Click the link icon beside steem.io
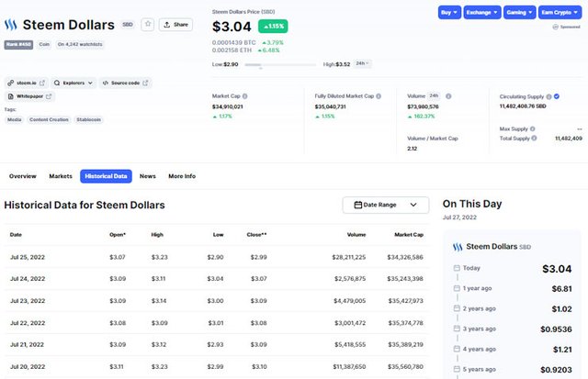 (x=10, y=83)
